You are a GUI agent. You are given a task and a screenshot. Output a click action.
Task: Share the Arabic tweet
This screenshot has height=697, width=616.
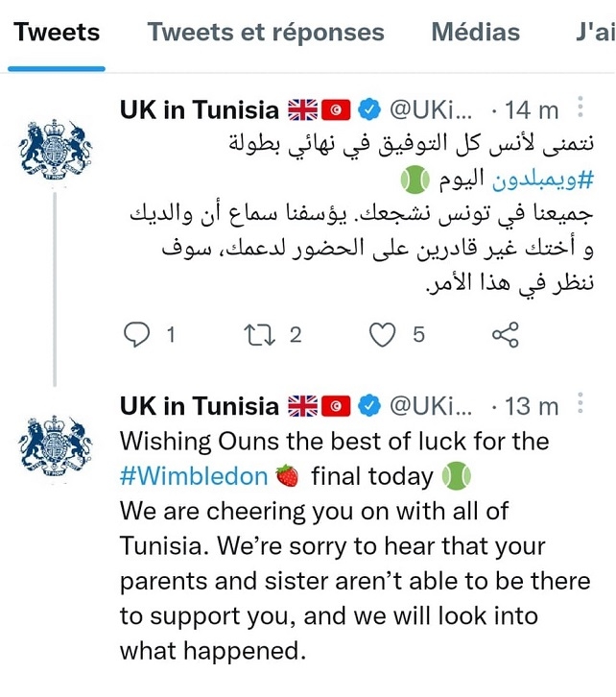[x=506, y=334]
